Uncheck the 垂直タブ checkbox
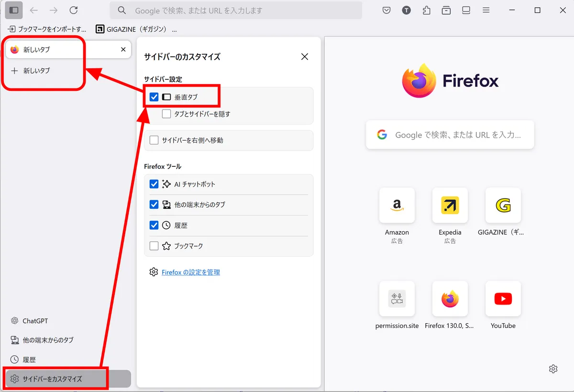574x392 pixels. 154,97
